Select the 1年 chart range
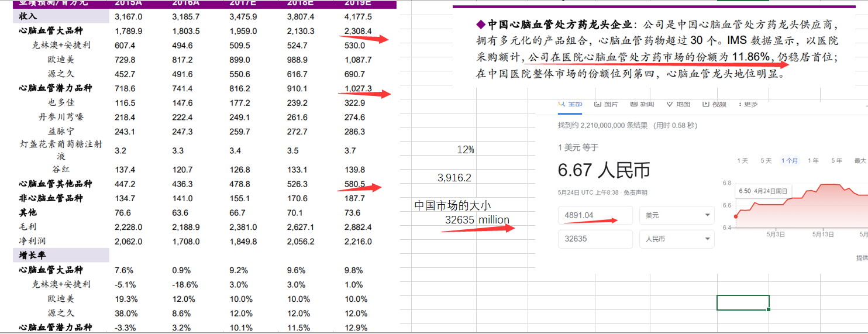This screenshot has height=334, width=868. pos(813,160)
